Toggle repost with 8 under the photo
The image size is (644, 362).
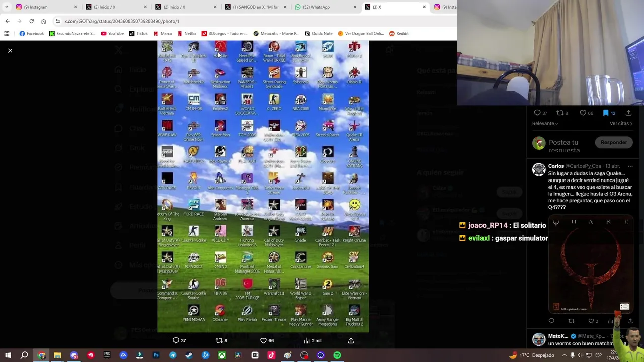point(221,340)
